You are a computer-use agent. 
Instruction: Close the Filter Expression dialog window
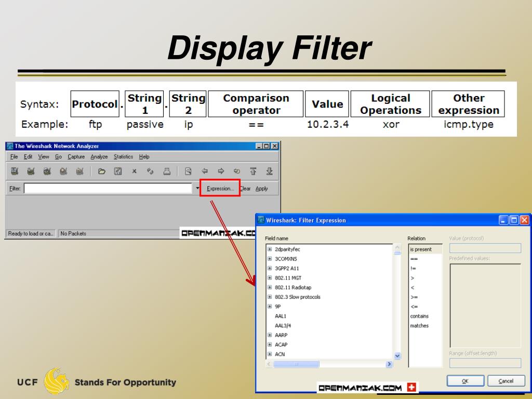(524, 220)
